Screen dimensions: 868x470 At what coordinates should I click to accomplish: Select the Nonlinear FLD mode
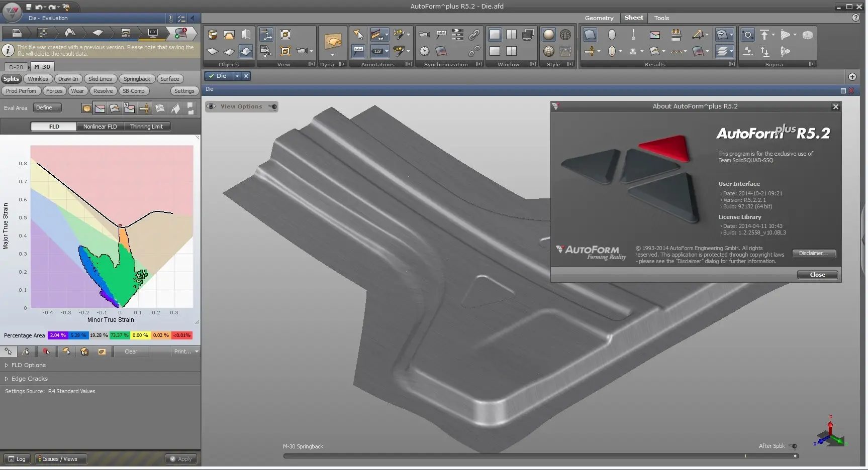click(x=100, y=127)
